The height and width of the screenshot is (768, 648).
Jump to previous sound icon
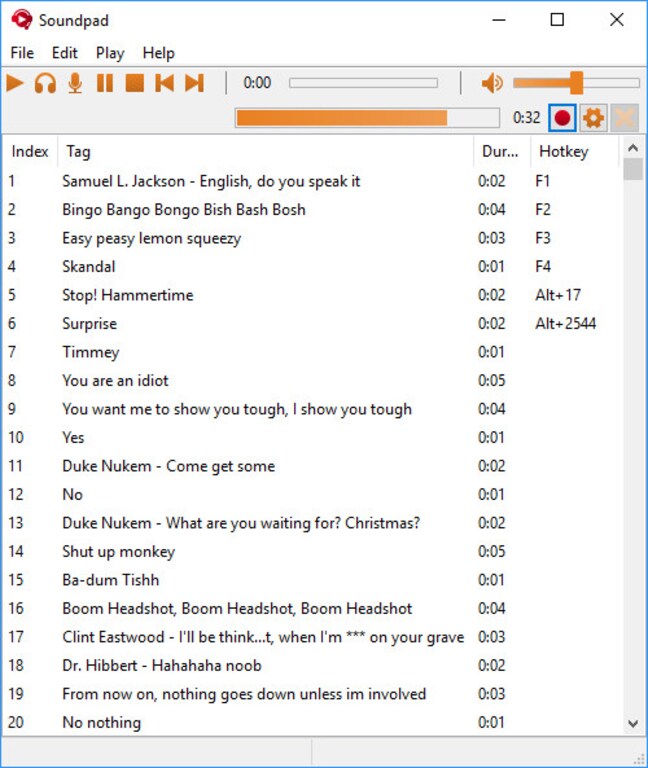click(x=165, y=83)
